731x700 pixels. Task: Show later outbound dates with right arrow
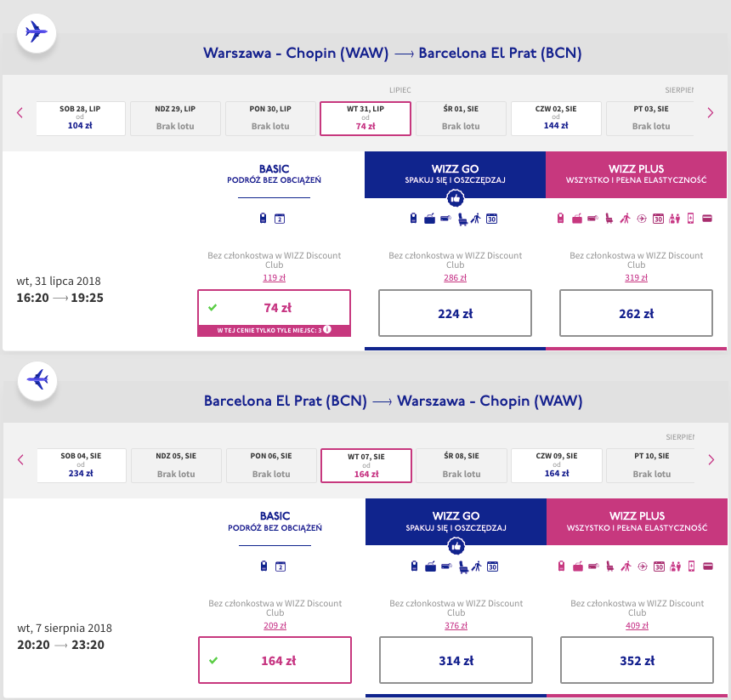pyautogui.click(x=710, y=112)
